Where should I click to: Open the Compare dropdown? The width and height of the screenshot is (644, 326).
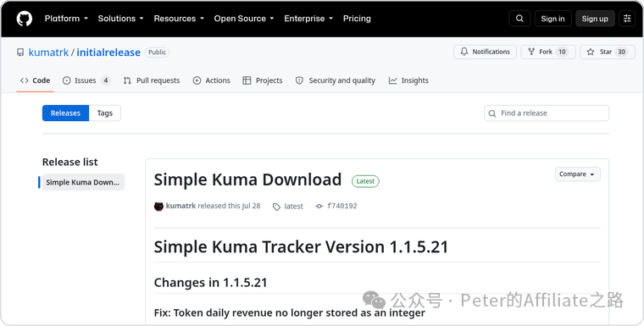pyautogui.click(x=577, y=174)
